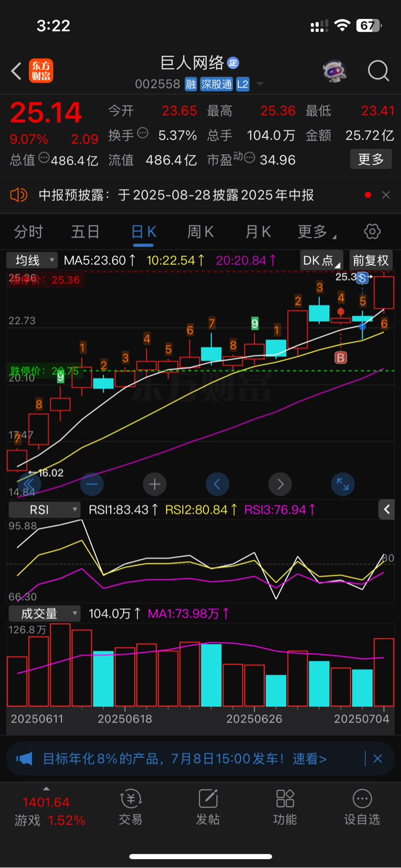The width and height of the screenshot is (401, 868).
Task: Move chart left with arrow button
Action: click(x=217, y=484)
